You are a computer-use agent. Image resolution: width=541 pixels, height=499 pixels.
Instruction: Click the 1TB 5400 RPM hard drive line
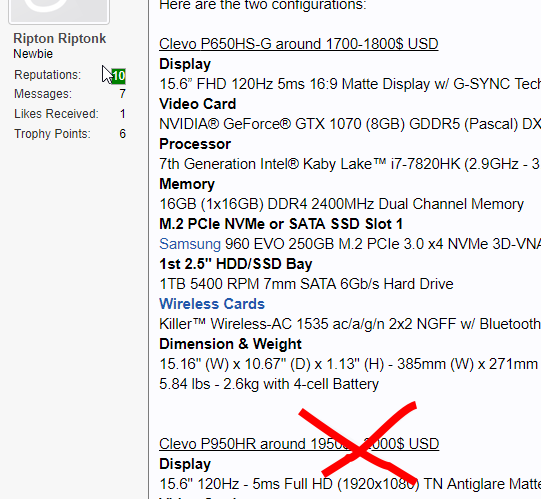(x=306, y=284)
